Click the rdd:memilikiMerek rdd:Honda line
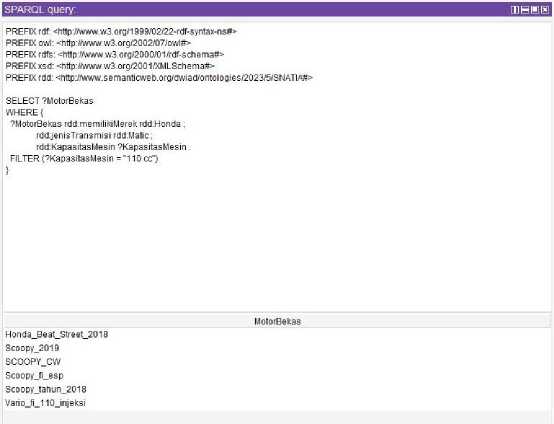 click(98, 124)
